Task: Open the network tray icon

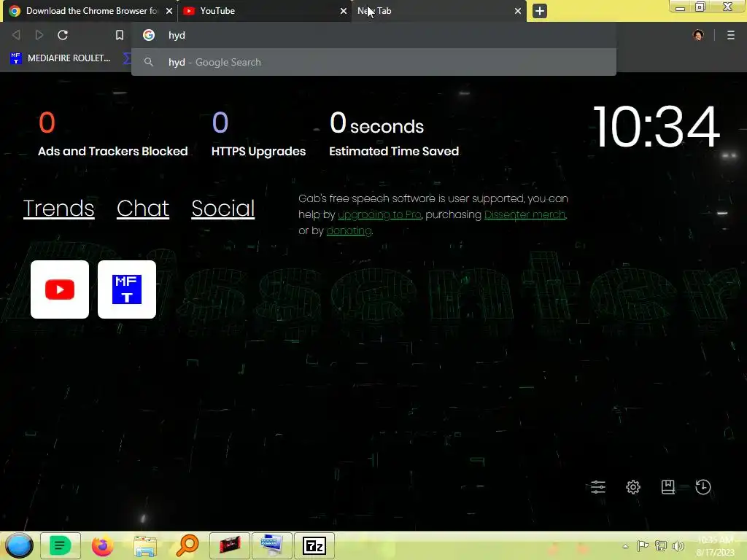Action: click(x=661, y=545)
